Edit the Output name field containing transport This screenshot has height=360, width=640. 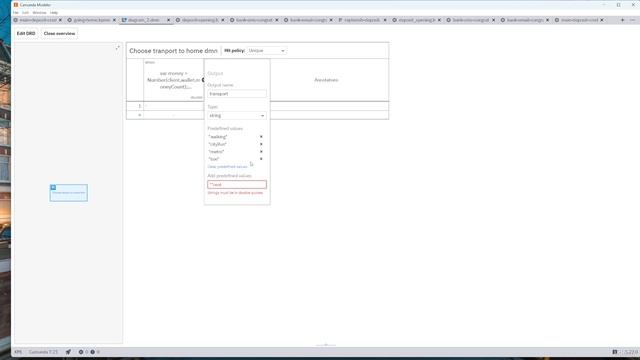237,94
